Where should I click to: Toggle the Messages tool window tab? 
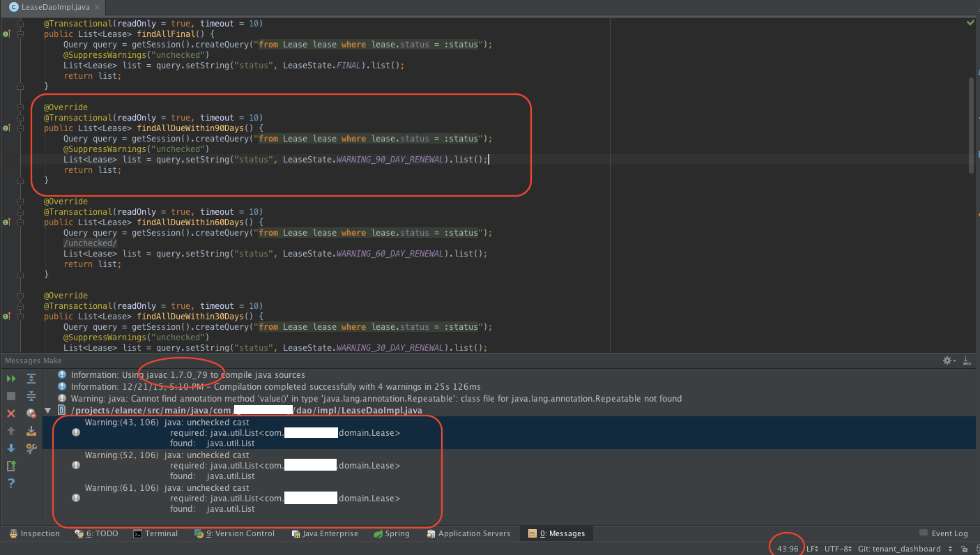pyautogui.click(x=557, y=534)
